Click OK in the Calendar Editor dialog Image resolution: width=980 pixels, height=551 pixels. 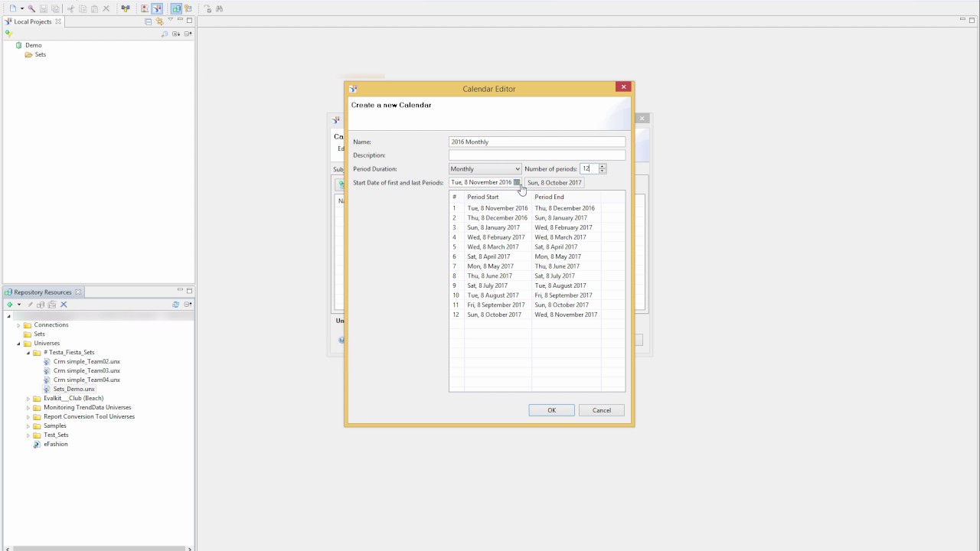coord(551,410)
